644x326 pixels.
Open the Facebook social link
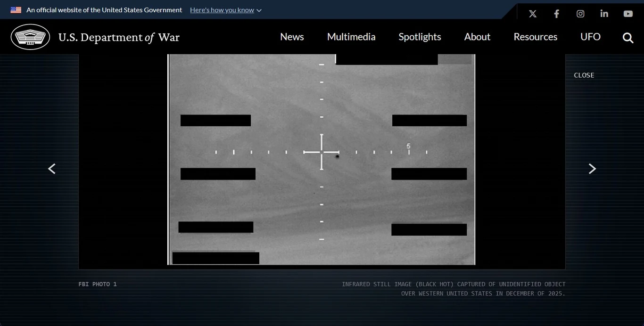pyautogui.click(x=556, y=14)
